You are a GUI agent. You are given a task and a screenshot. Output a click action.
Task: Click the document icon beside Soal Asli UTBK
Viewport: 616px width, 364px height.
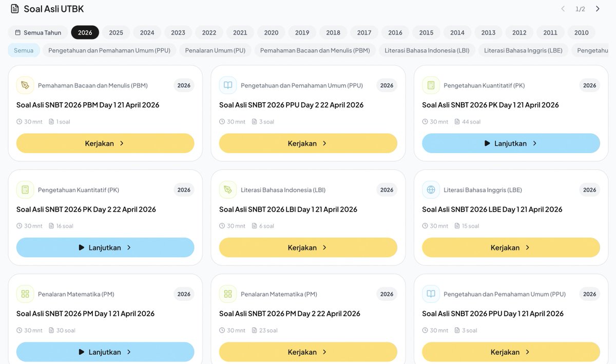click(x=15, y=9)
